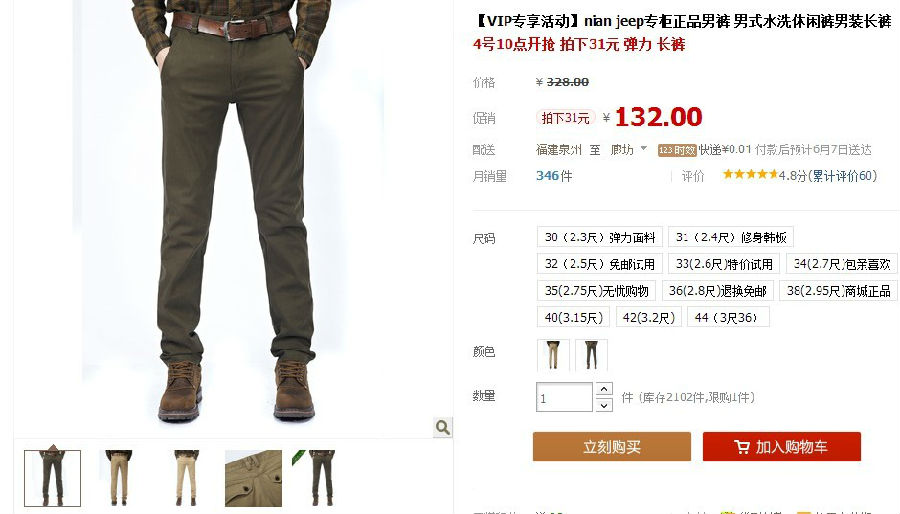Click into the quantity input field

coord(564,397)
